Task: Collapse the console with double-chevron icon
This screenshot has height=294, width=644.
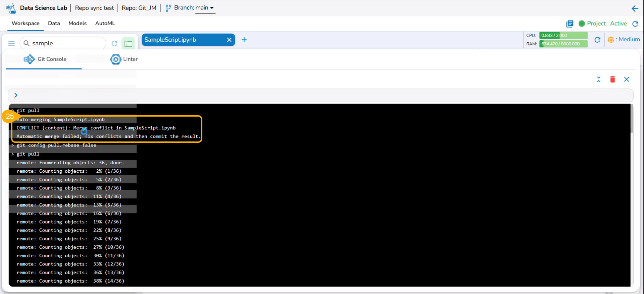Action: point(599,79)
